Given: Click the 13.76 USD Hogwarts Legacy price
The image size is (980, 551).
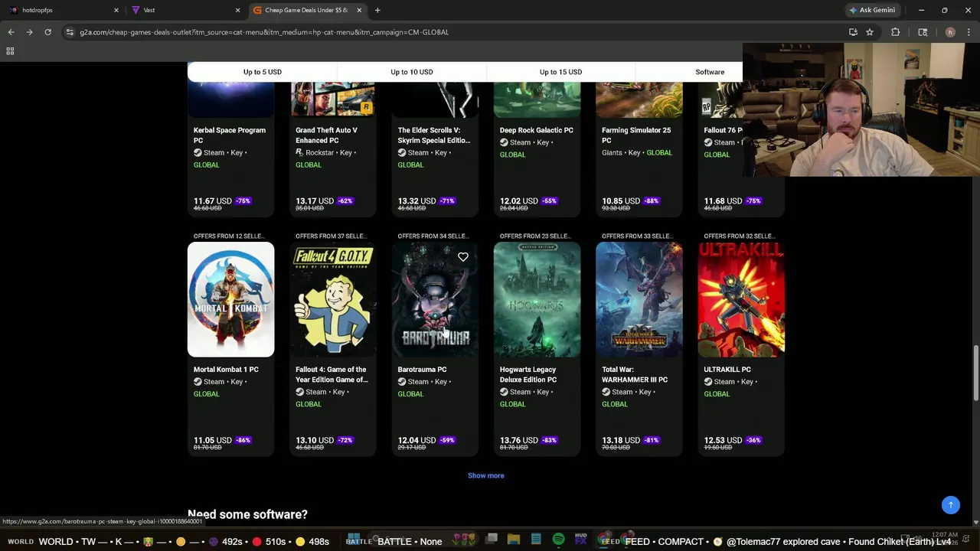Looking at the screenshot, I should tap(519, 440).
